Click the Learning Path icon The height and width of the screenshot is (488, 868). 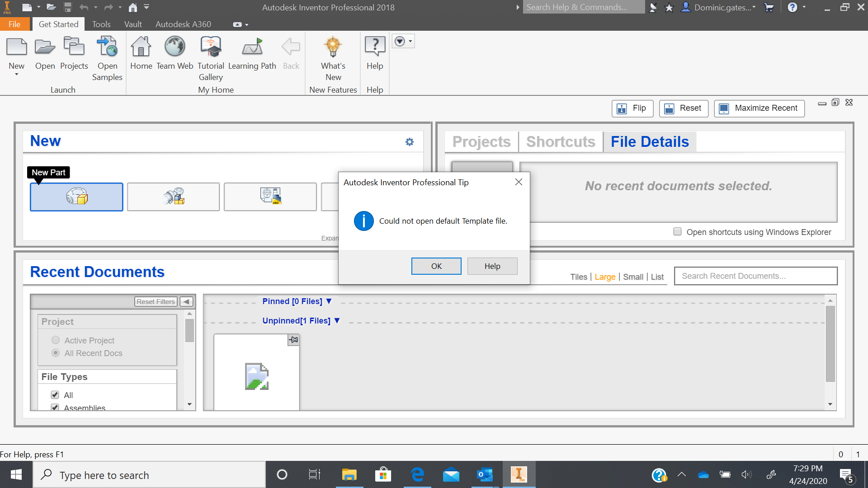(x=252, y=47)
